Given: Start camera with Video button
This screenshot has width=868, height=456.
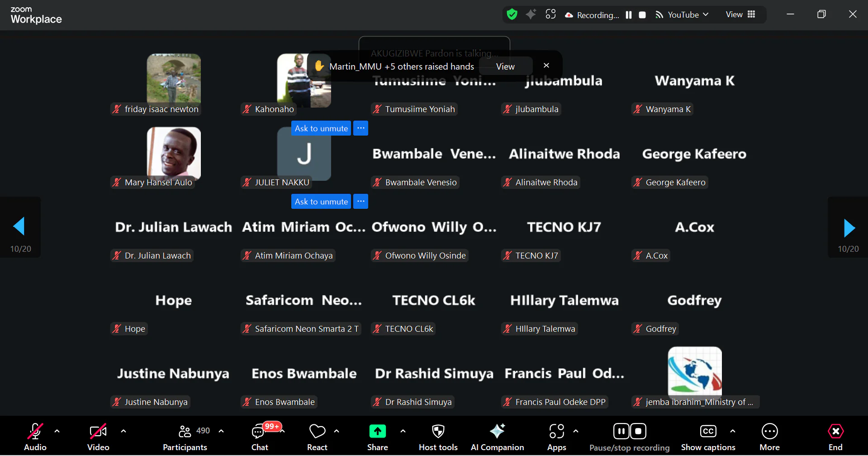Looking at the screenshot, I should tap(98, 437).
